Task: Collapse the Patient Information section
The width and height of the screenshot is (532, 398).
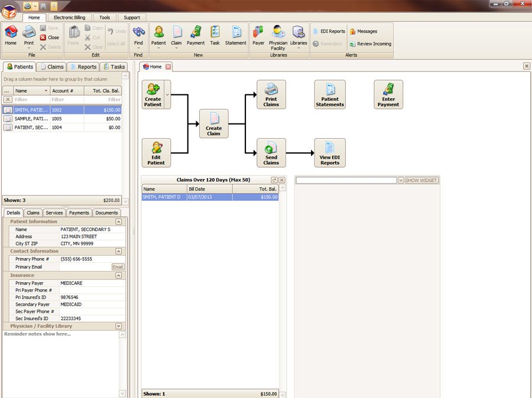Action: pos(119,221)
